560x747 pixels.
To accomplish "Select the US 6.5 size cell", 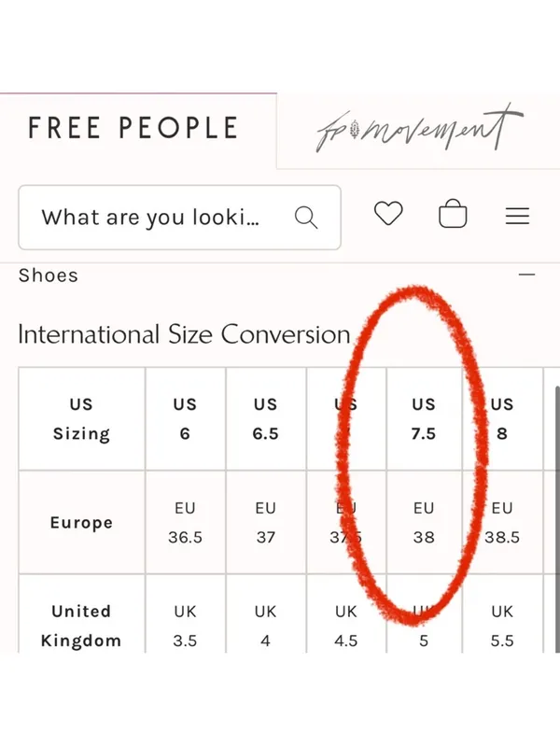I will pos(266,418).
